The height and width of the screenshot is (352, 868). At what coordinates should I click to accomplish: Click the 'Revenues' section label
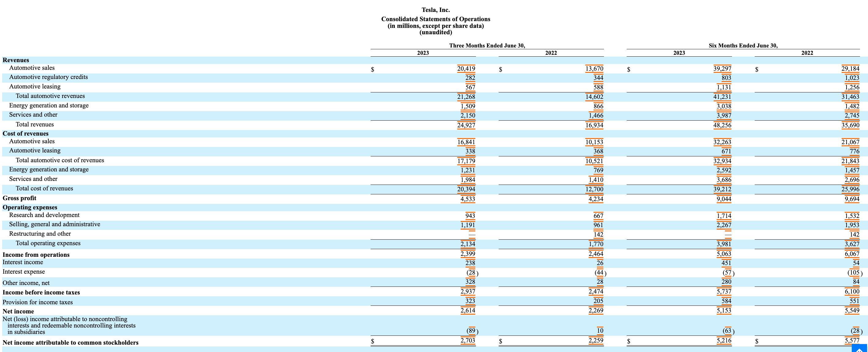pos(16,60)
